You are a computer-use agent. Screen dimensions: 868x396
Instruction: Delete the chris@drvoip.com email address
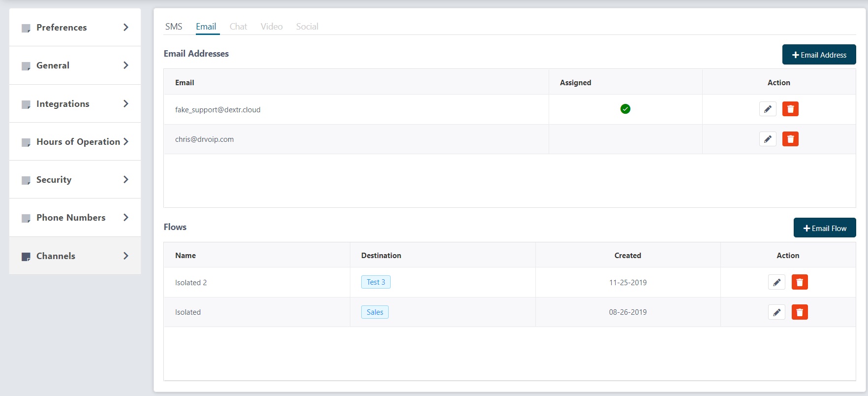[x=790, y=139]
